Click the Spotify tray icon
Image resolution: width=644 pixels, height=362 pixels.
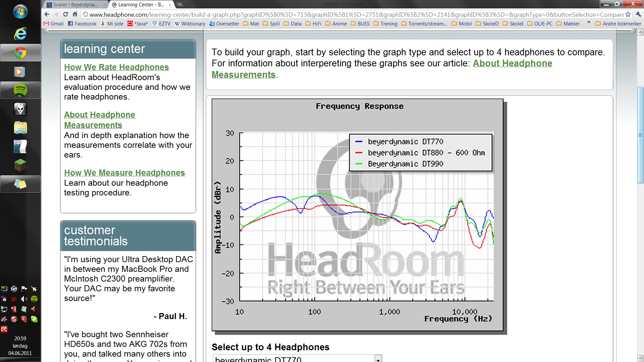34,299
